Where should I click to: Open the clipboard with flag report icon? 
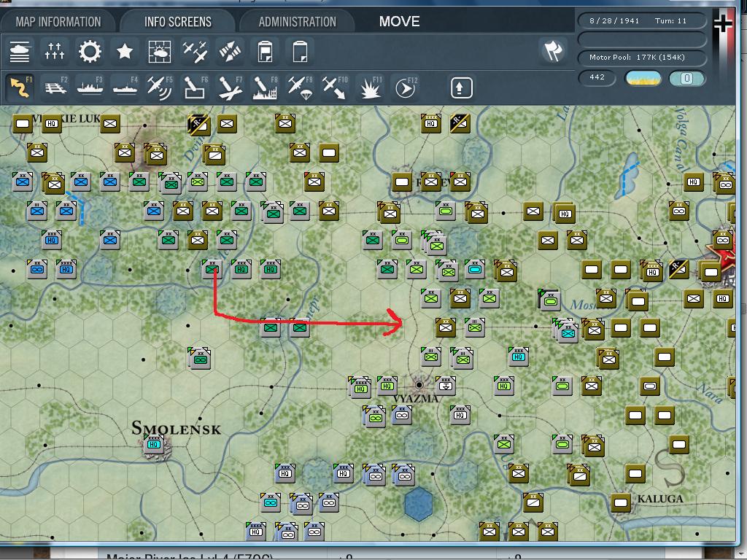265,52
